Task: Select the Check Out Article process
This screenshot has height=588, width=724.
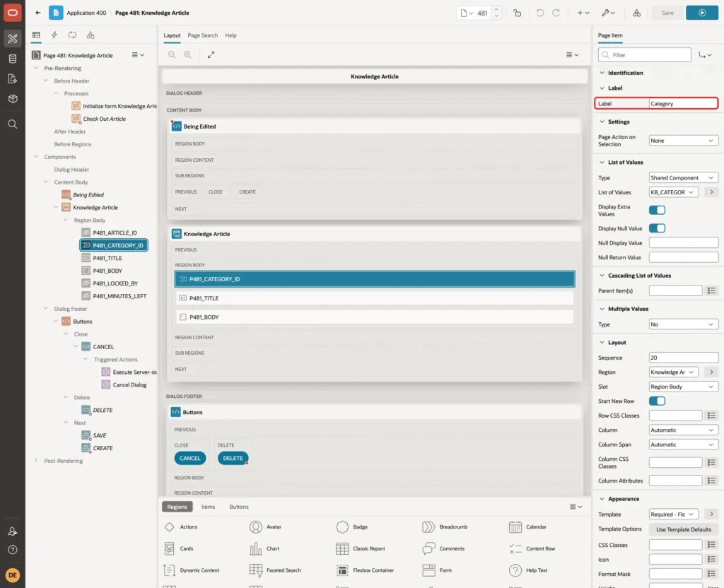Action: click(105, 119)
